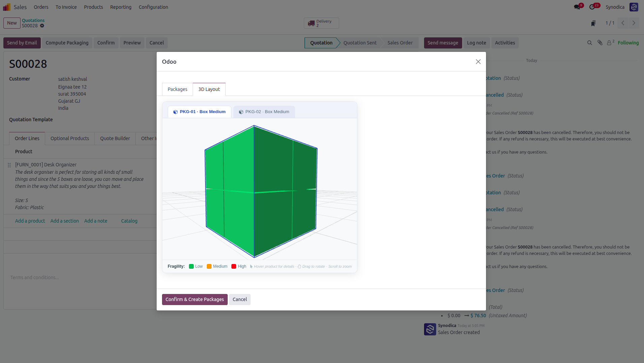Close the Odoo dialog with X icon

tap(478, 62)
